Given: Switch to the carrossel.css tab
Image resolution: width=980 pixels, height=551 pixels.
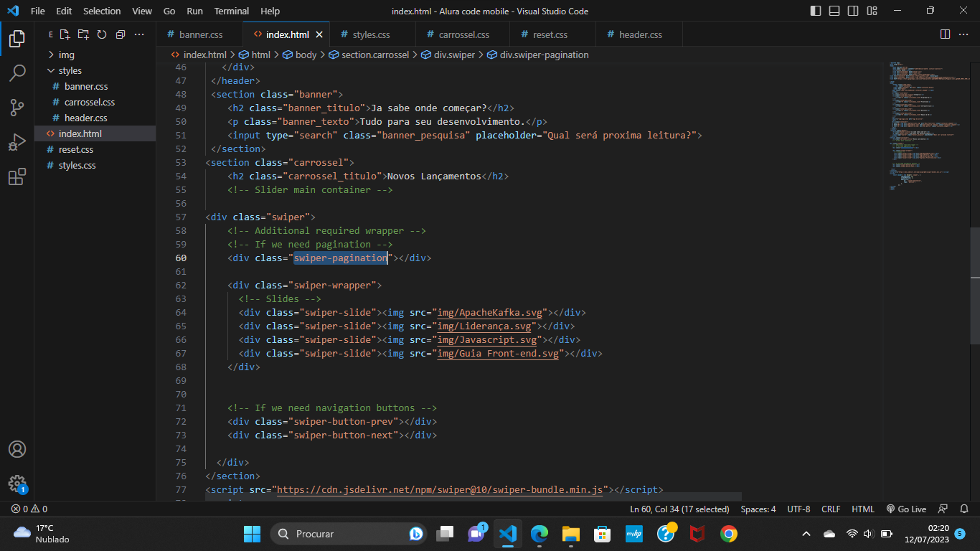Looking at the screenshot, I should click(x=463, y=34).
